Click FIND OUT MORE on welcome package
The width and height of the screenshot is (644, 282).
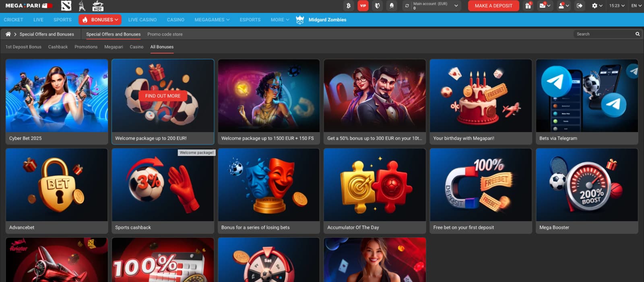(163, 96)
